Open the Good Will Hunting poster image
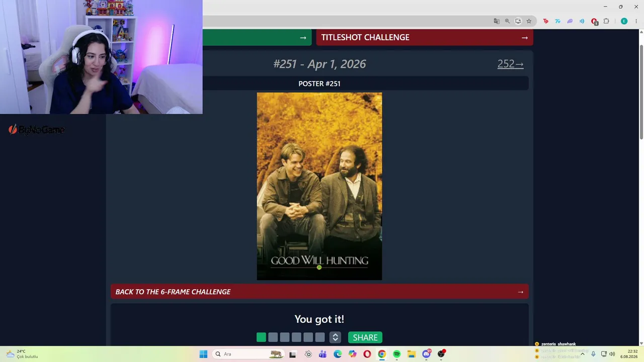This screenshot has height=362, width=644. (x=319, y=186)
